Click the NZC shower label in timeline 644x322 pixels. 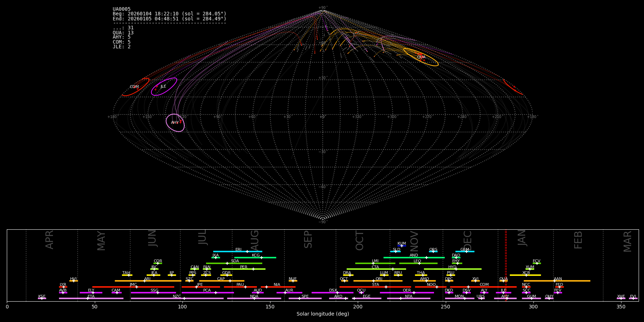(177, 297)
